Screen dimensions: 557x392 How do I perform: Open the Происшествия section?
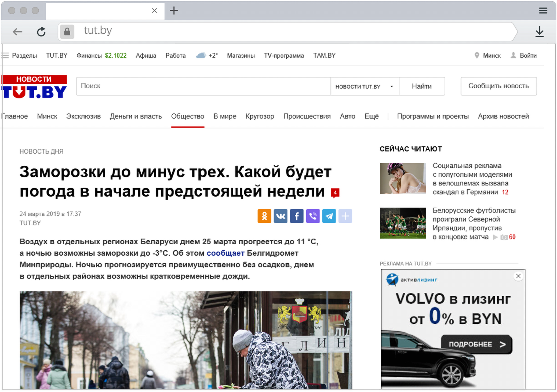[307, 116]
